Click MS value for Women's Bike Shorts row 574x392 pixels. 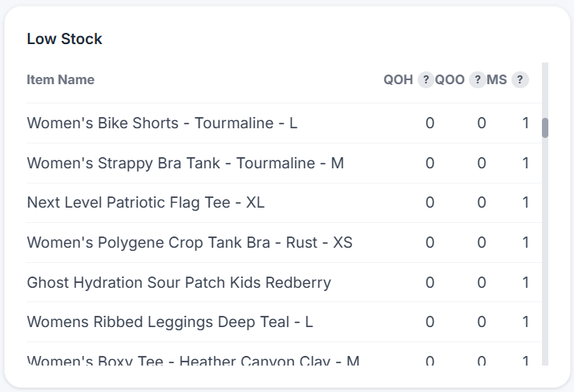[525, 123]
